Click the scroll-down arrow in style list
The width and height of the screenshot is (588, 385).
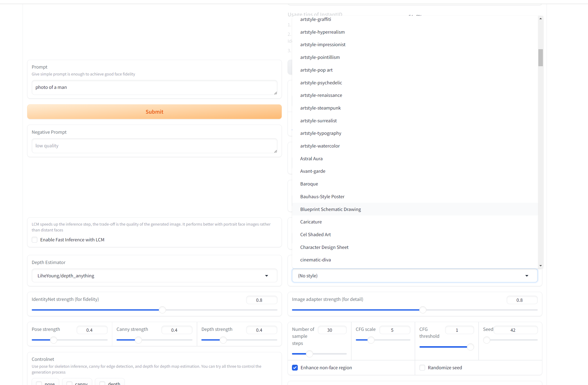[541, 266]
